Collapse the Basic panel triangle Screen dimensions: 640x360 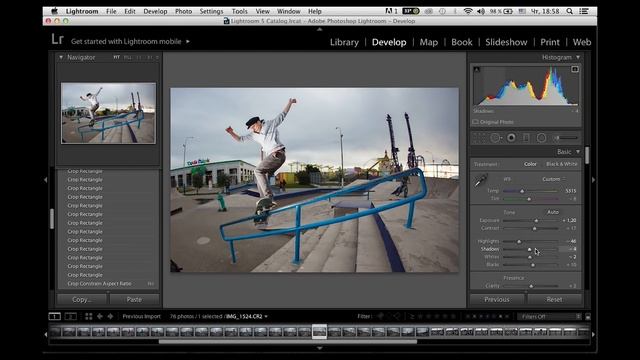(x=578, y=151)
